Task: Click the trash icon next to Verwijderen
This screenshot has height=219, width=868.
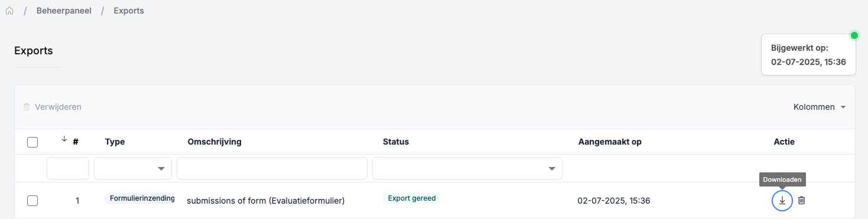Action: pyautogui.click(x=27, y=107)
